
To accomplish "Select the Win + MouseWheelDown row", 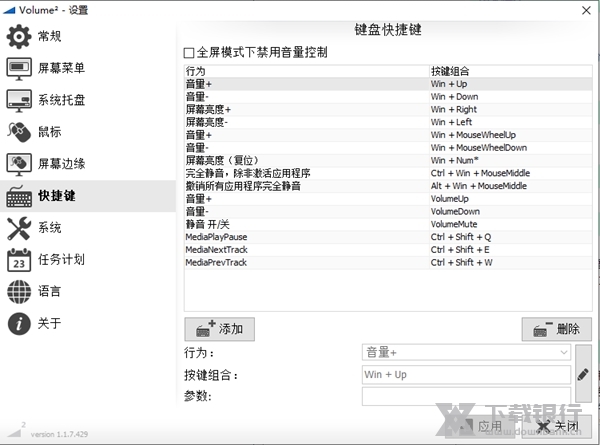I will [x=388, y=148].
